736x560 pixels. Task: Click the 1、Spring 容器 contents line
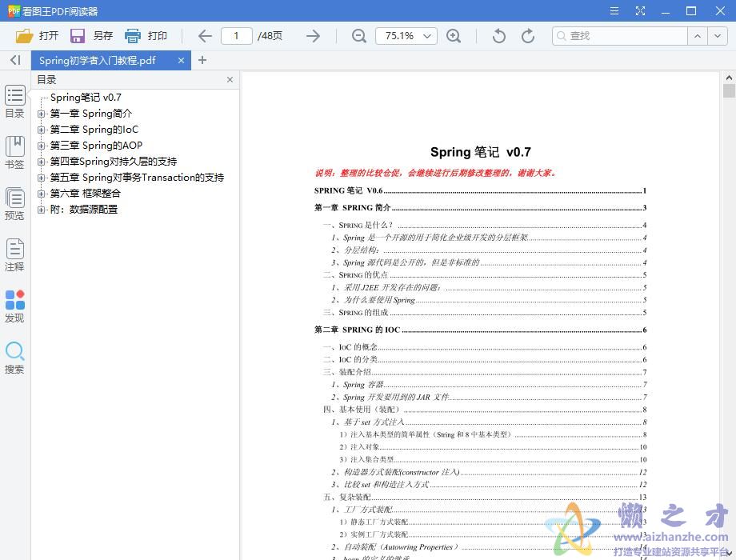tap(489, 385)
